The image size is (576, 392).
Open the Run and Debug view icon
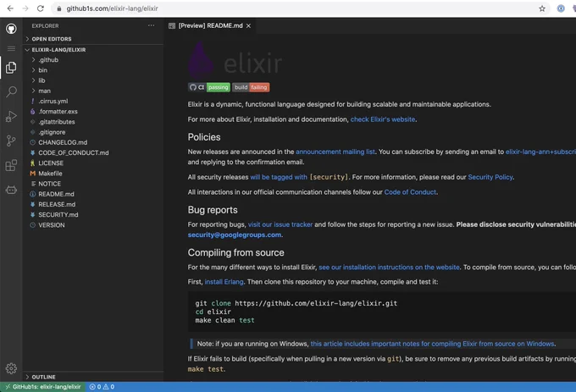(11, 116)
